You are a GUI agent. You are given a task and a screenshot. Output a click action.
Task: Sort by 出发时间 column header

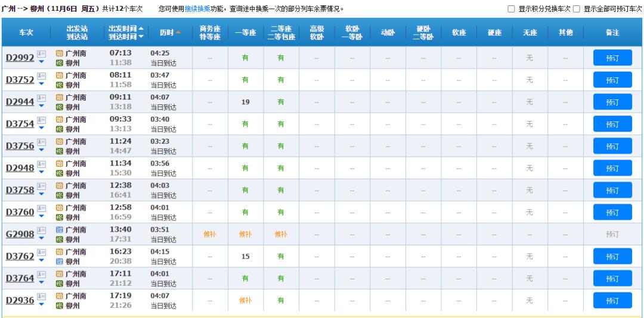coord(126,29)
